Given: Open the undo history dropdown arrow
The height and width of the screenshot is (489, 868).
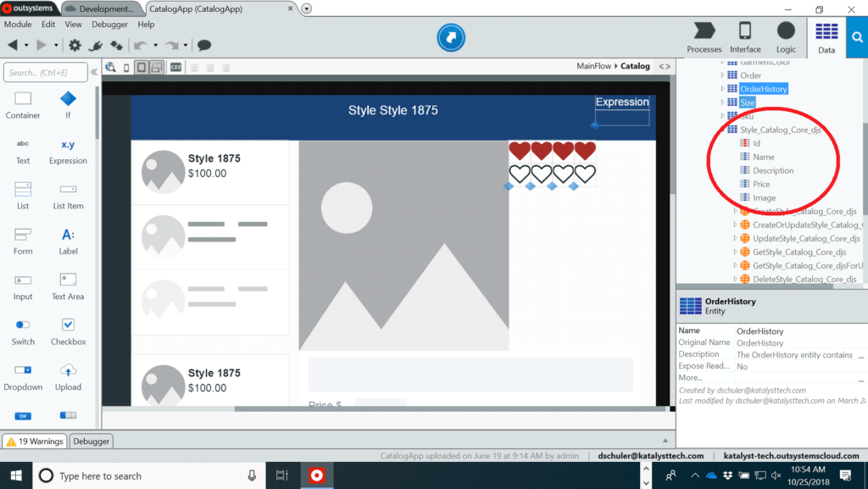Looking at the screenshot, I should point(154,45).
